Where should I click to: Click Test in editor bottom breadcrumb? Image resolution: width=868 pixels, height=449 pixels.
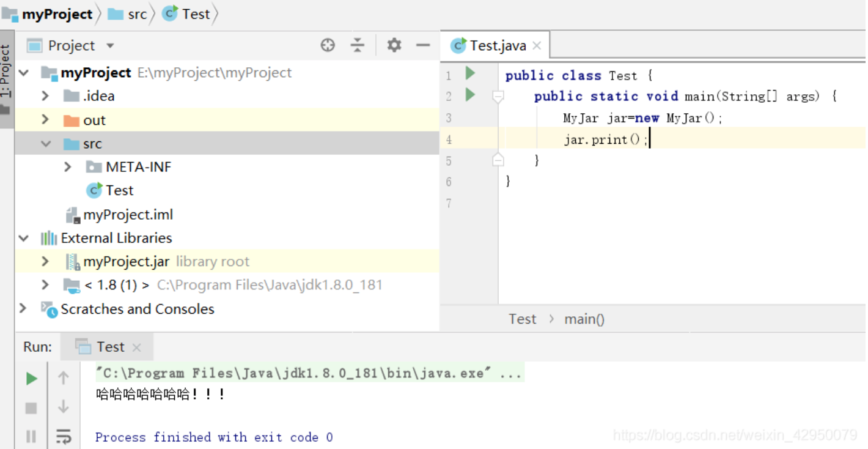tap(523, 319)
